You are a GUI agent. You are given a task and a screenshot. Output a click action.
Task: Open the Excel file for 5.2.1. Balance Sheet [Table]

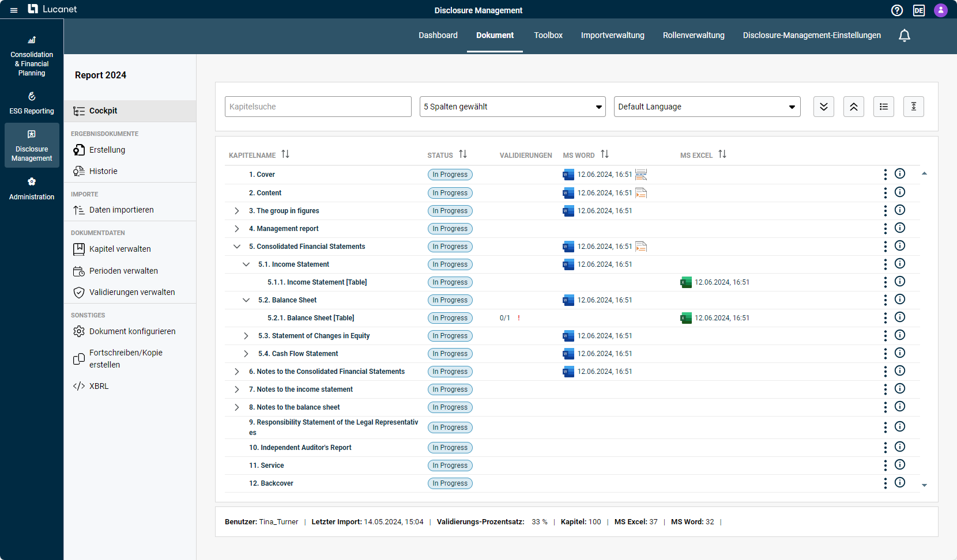coord(686,318)
